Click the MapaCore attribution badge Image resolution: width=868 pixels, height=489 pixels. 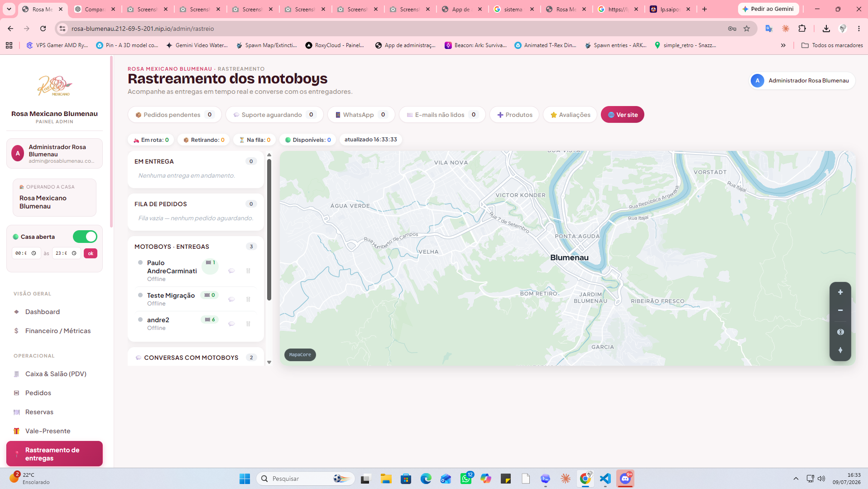[x=300, y=355]
